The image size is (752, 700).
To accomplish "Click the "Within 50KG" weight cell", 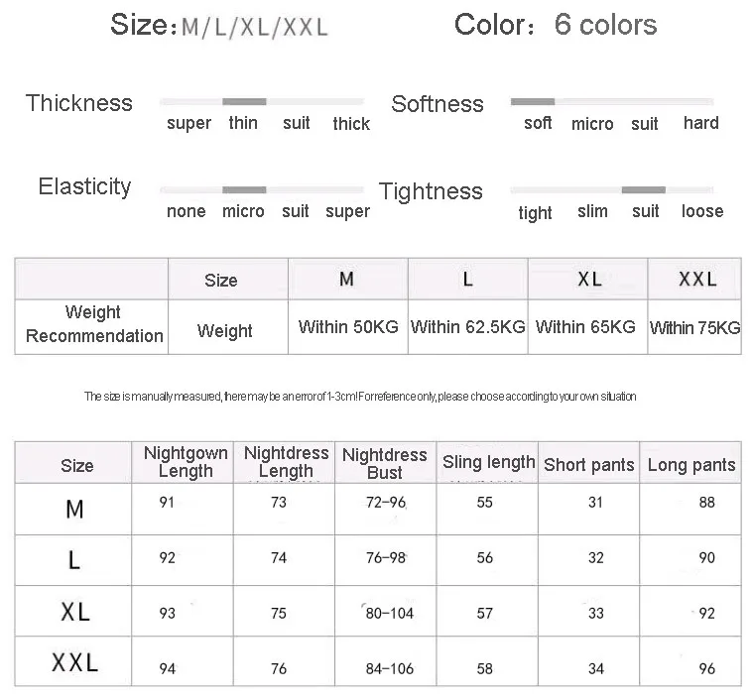I will [x=348, y=326].
